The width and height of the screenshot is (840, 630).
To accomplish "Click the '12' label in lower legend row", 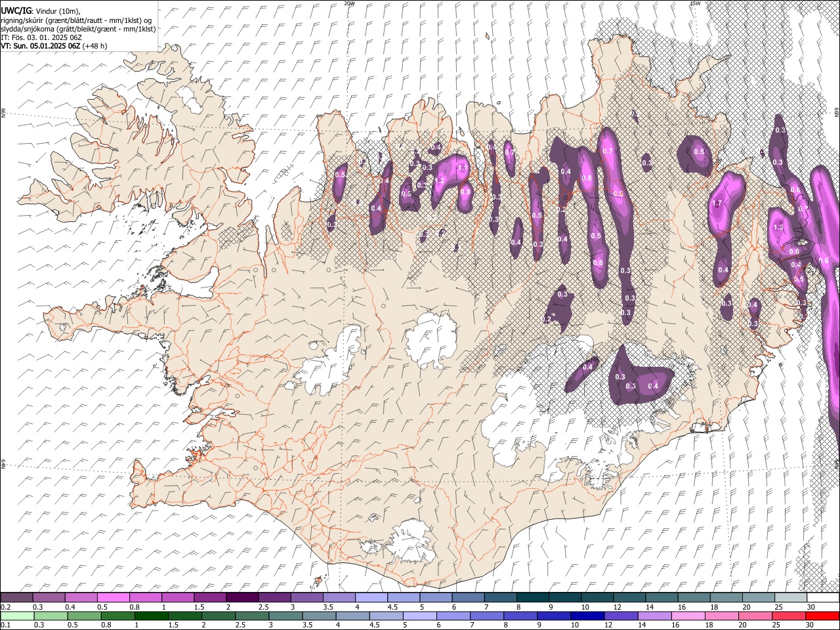I will click(608, 625).
